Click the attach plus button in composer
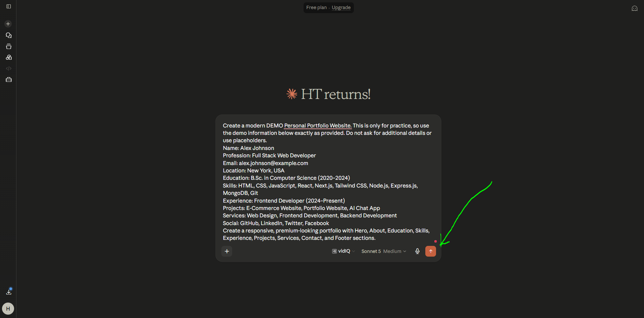 pyautogui.click(x=227, y=251)
